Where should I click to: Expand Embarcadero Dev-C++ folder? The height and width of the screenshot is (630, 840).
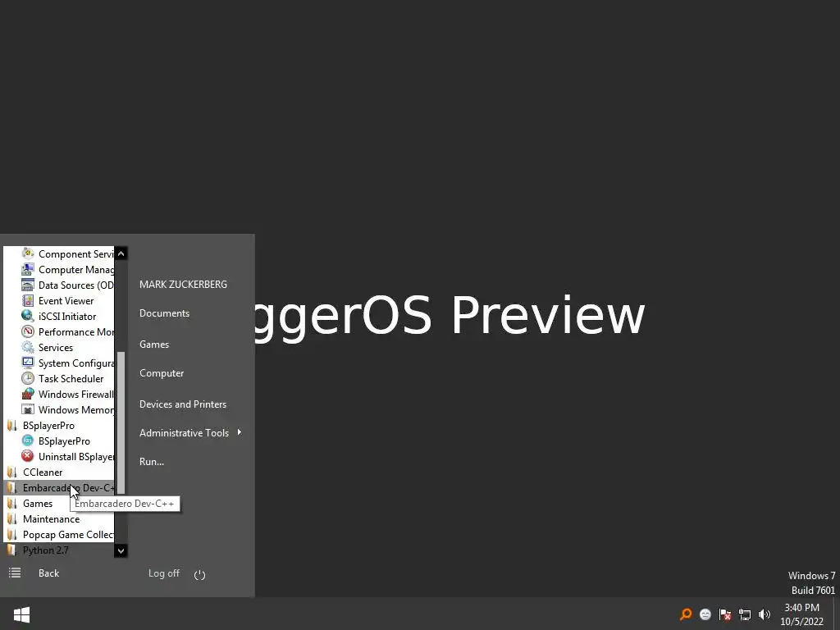pos(59,487)
